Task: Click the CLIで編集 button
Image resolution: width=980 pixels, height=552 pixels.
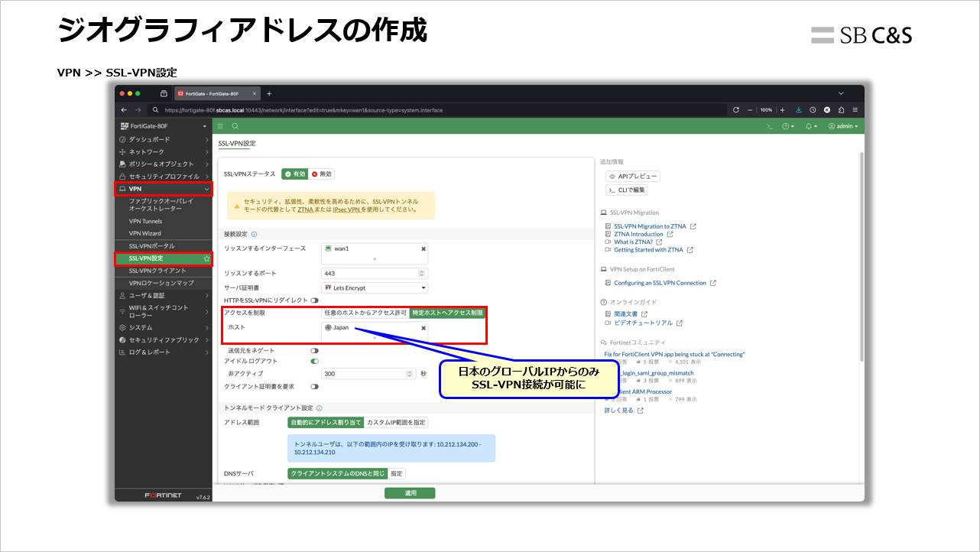Action: pyautogui.click(x=627, y=190)
